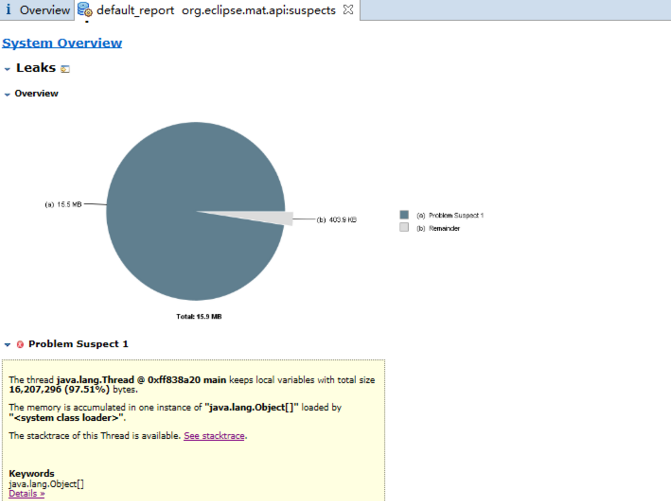
Task: Click the '(b) Remainder' legend label
Action: 438,228
